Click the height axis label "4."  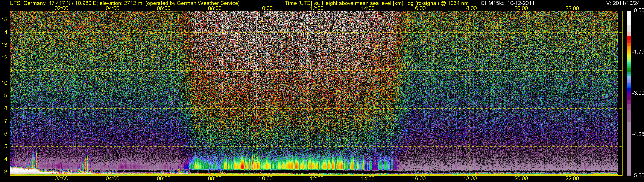(6, 159)
